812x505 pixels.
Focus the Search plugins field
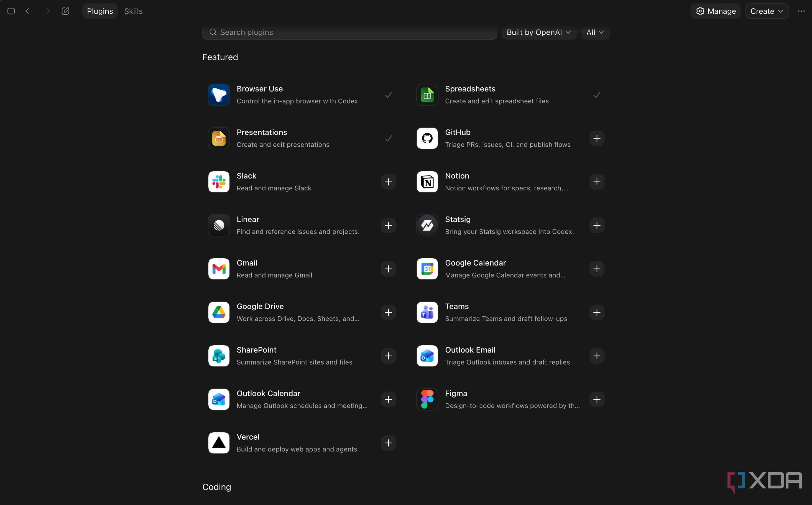349,32
